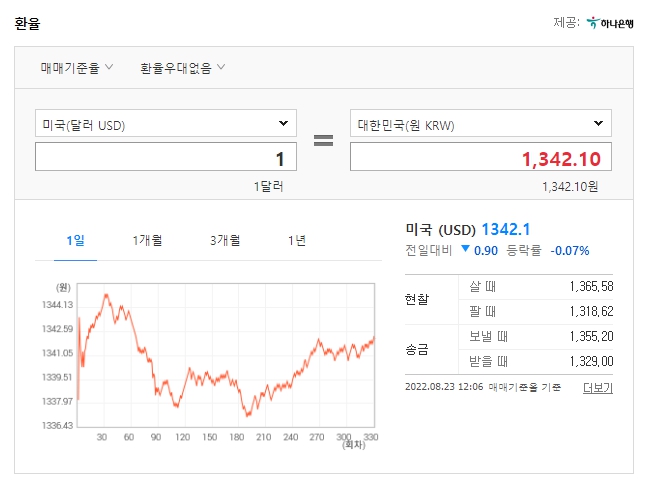Switch to the 3개월 chart tab
Viewport: 652px width, 486px height.
[x=225, y=240]
